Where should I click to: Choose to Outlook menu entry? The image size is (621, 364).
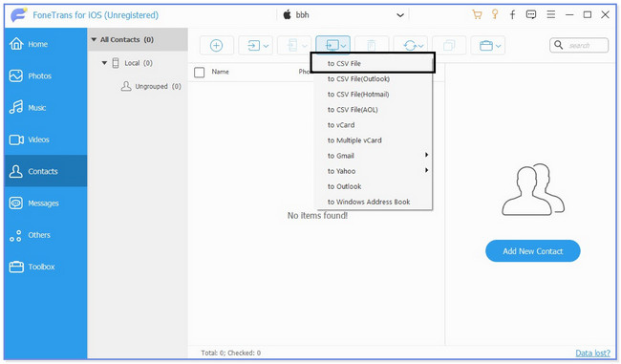(x=373, y=186)
